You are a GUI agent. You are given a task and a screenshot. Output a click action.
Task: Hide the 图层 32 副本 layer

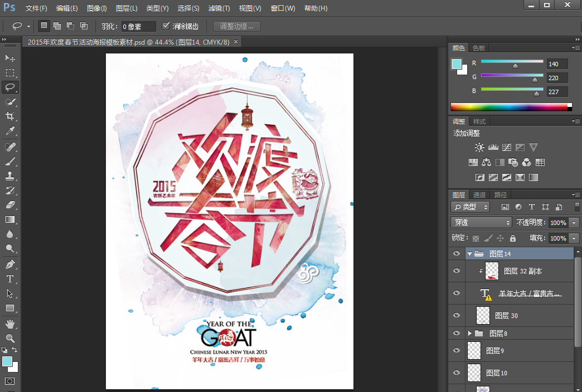pos(457,271)
